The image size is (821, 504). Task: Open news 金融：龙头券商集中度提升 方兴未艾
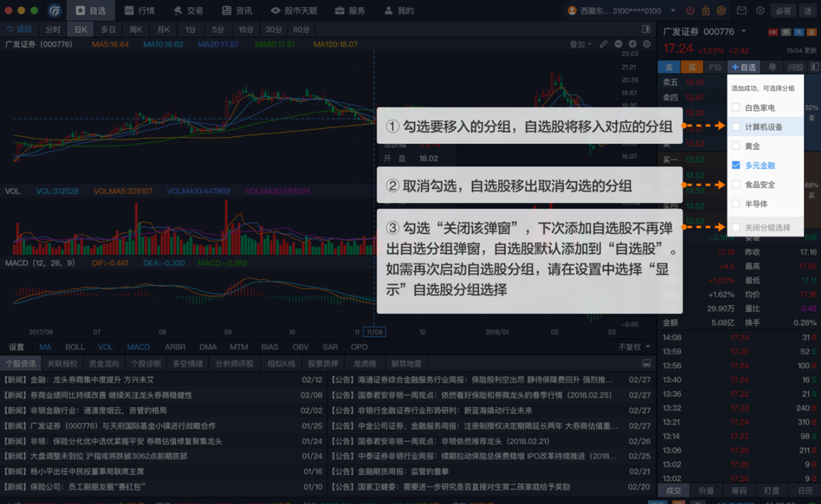coord(79,380)
